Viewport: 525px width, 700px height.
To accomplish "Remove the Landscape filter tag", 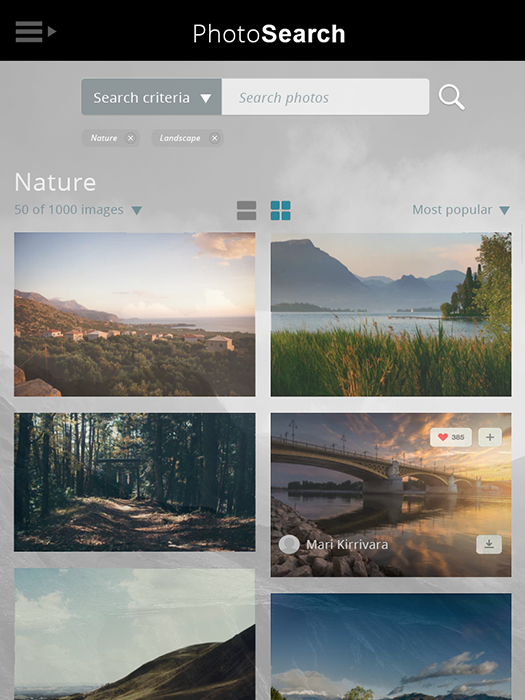I will click(x=215, y=138).
